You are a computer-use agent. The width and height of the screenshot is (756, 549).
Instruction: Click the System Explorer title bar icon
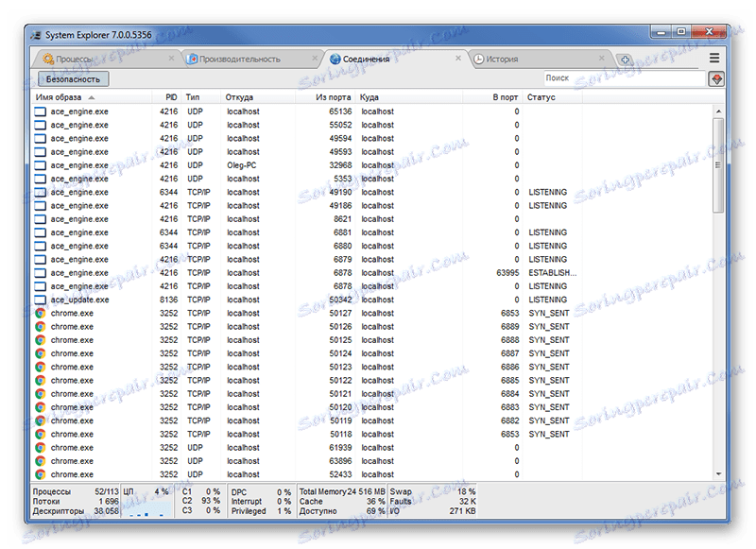click(36, 35)
